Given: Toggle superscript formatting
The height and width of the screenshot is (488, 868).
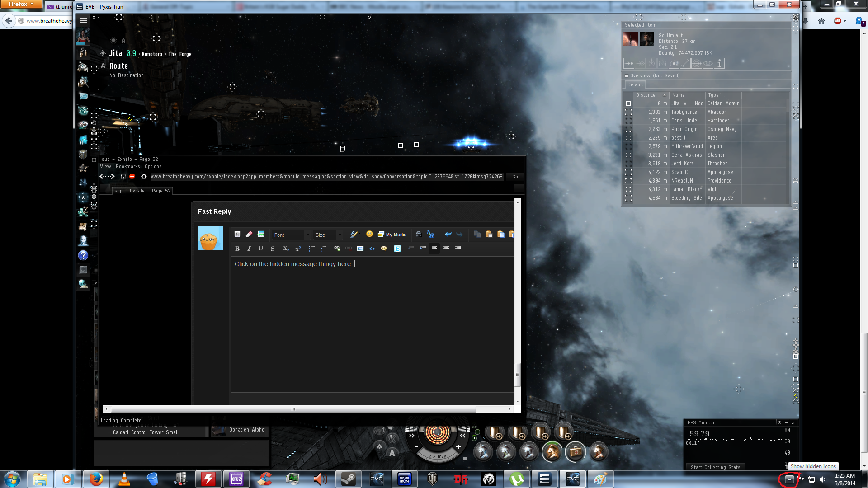Looking at the screenshot, I should (x=298, y=249).
